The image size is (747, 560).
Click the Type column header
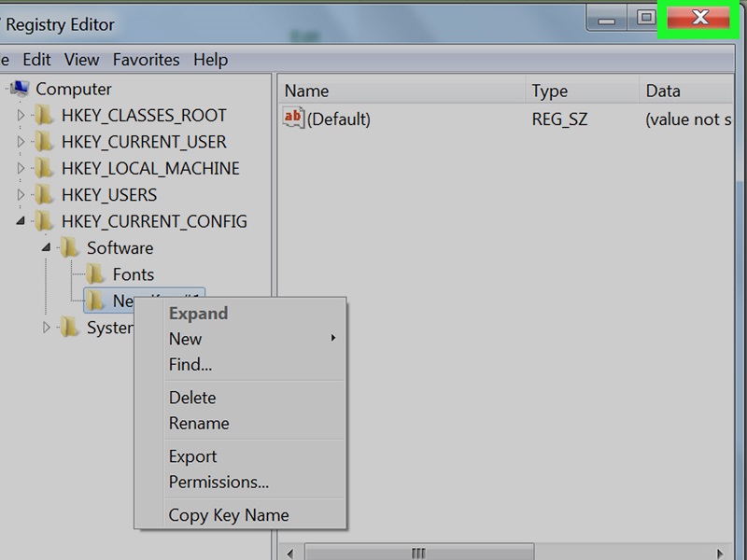[582, 91]
